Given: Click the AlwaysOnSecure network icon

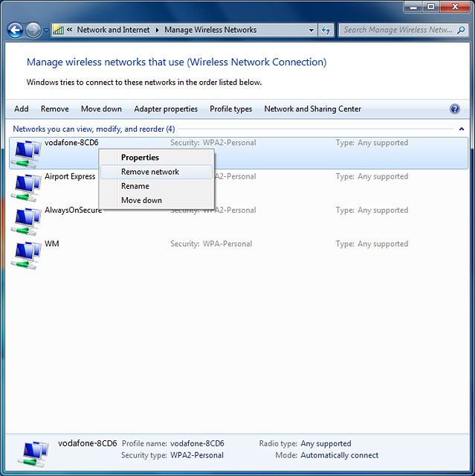Looking at the screenshot, I should tap(26, 220).
